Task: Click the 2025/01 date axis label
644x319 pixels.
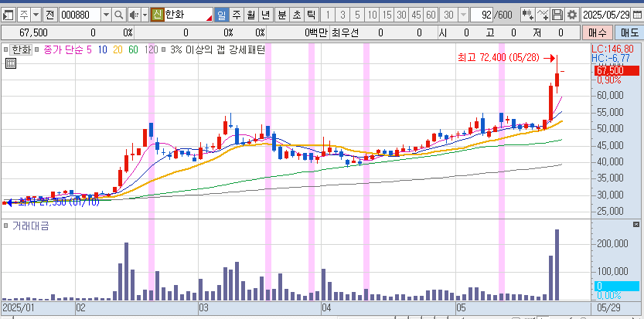Action: tap(20, 307)
